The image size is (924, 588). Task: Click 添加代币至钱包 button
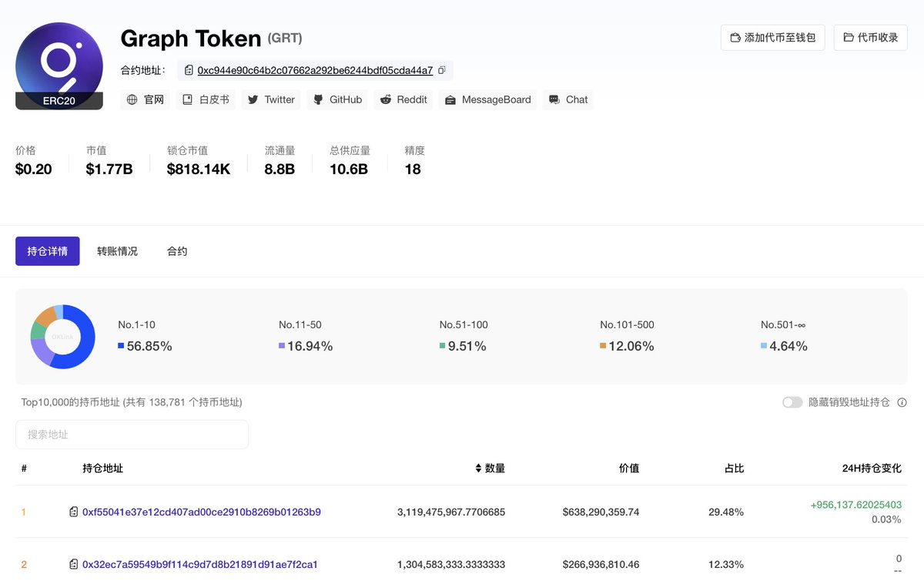773,37
